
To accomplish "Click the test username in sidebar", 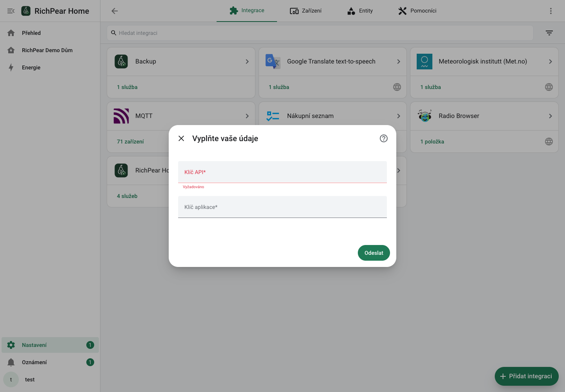I will pyautogui.click(x=30, y=379).
